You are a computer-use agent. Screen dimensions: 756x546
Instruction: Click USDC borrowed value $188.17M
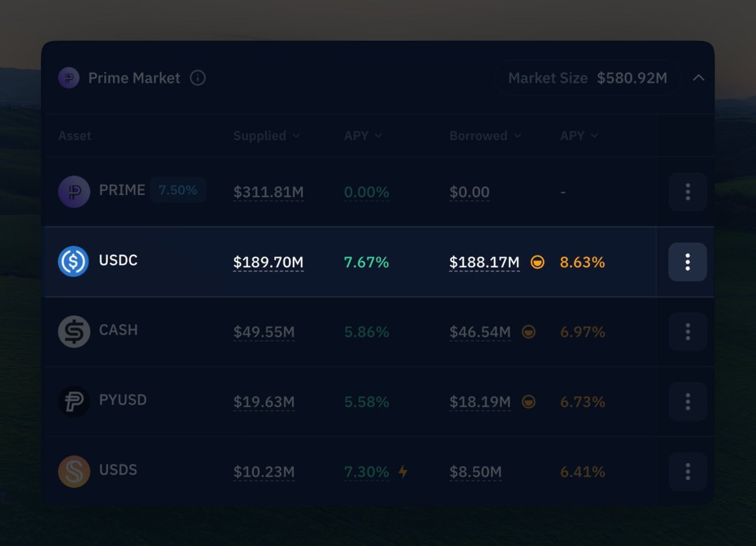coord(484,262)
